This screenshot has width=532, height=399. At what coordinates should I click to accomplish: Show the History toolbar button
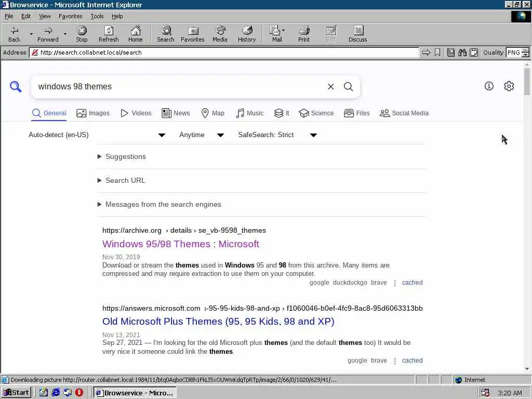pyautogui.click(x=247, y=34)
